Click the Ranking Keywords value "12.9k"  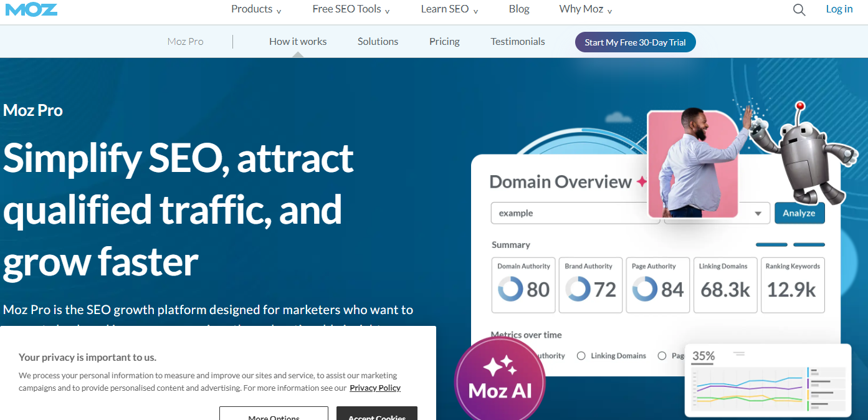pos(791,290)
